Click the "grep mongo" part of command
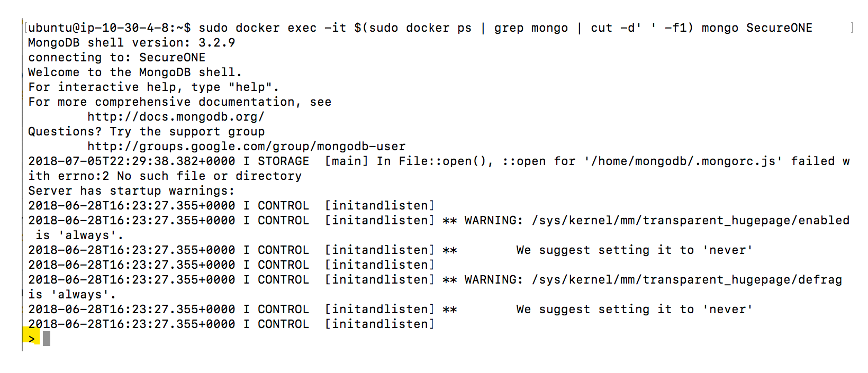Screen dimensions: 868x373 point(531,28)
